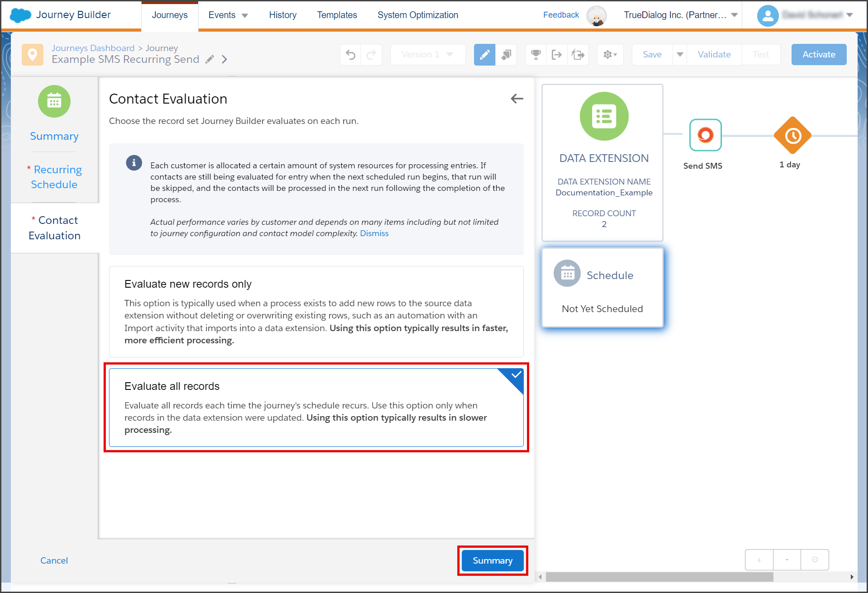Screen dimensions: 868x593
Task: Open the goal trophy icon
Action: (x=536, y=55)
